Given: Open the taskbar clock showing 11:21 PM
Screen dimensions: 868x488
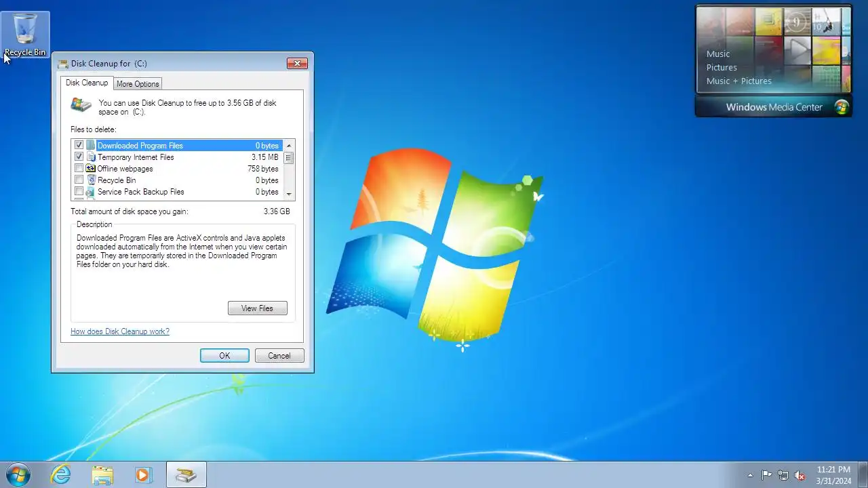Looking at the screenshot, I should coord(833,475).
